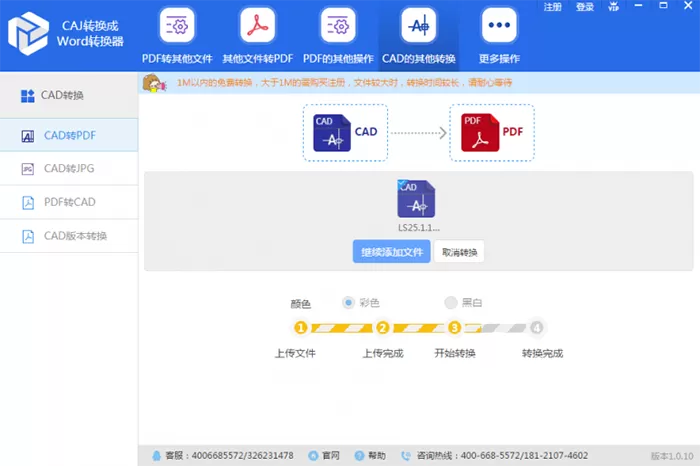The height and width of the screenshot is (466, 700).
Task: Close the converter window
Action: pyautogui.click(x=688, y=6)
